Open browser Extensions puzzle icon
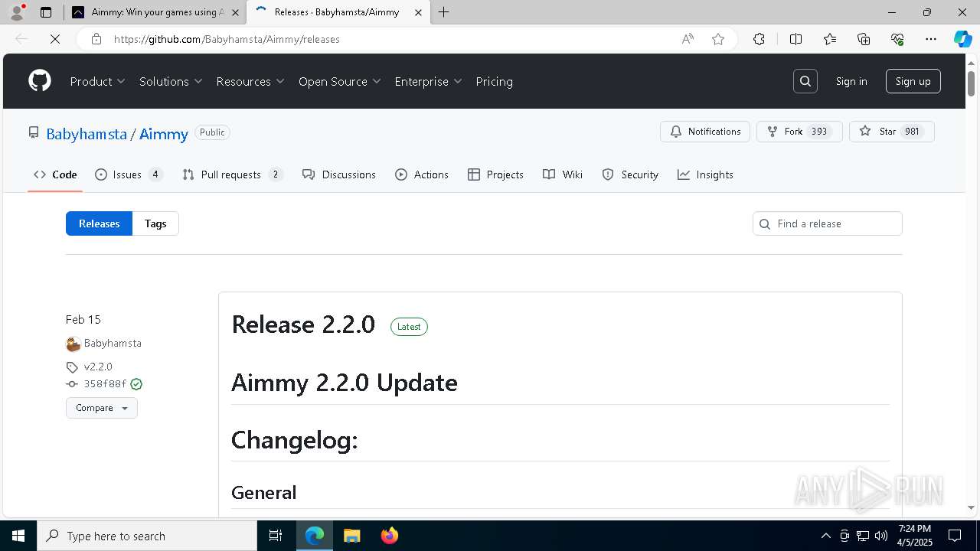Viewport: 980px width, 551px height. pyautogui.click(x=759, y=39)
